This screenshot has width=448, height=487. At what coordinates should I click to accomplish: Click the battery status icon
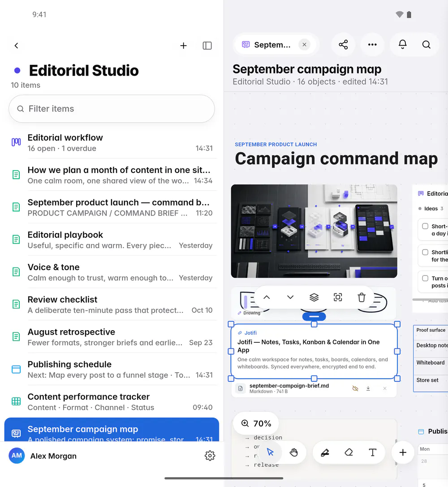(x=409, y=15)
